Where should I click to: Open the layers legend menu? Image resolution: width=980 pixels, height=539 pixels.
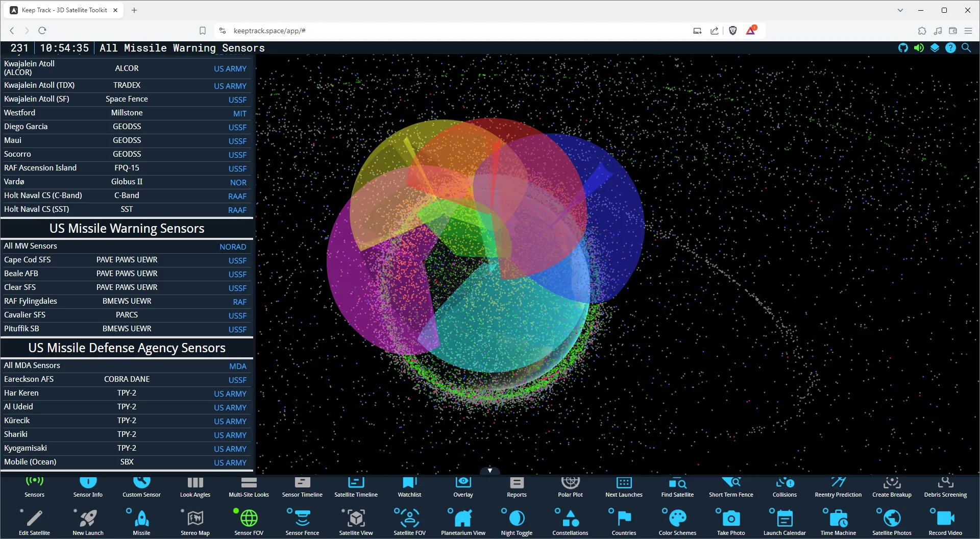[935, 48]
